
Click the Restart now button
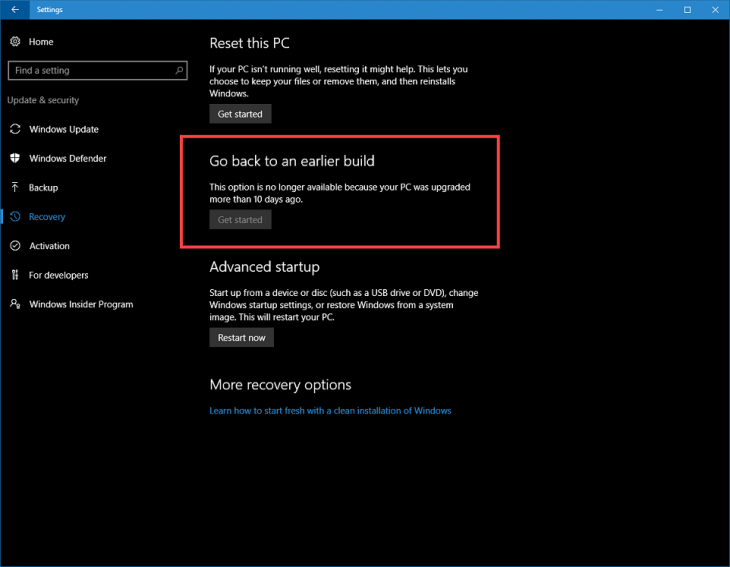241,338
